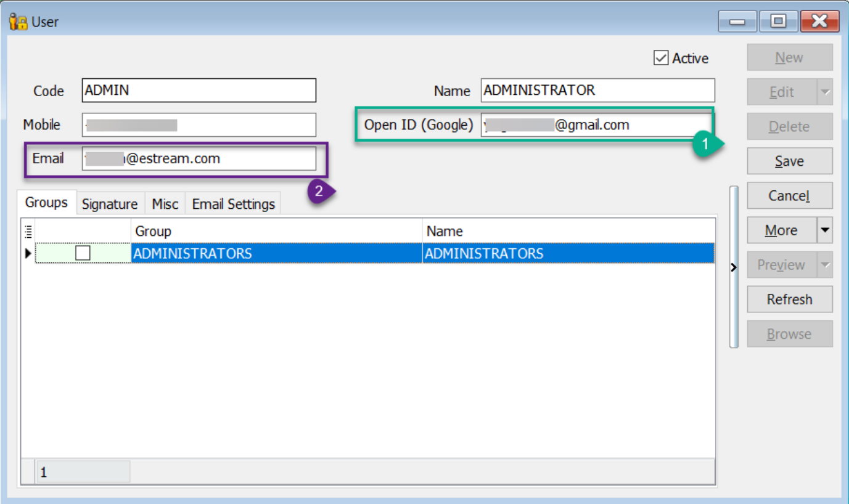Toggle the Active checkbox
The image size is (849, 504).
point(661,59)
